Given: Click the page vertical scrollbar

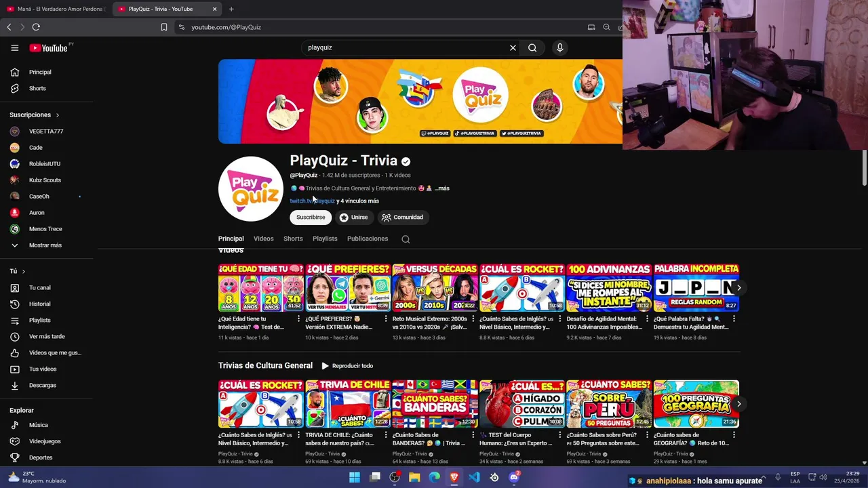Looking at the screenshot, I should [864, 167].
